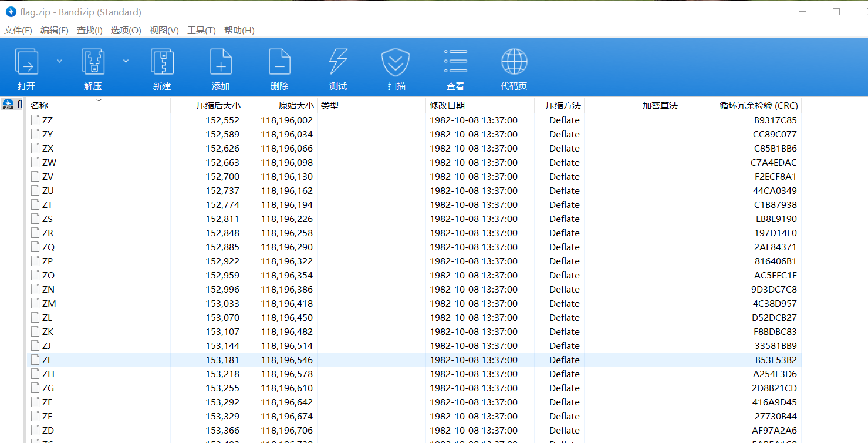The width and height of the screenshot is (868, 443).
Task: Select the highlighted file name ZI
Action: click(x=46, y=360)
